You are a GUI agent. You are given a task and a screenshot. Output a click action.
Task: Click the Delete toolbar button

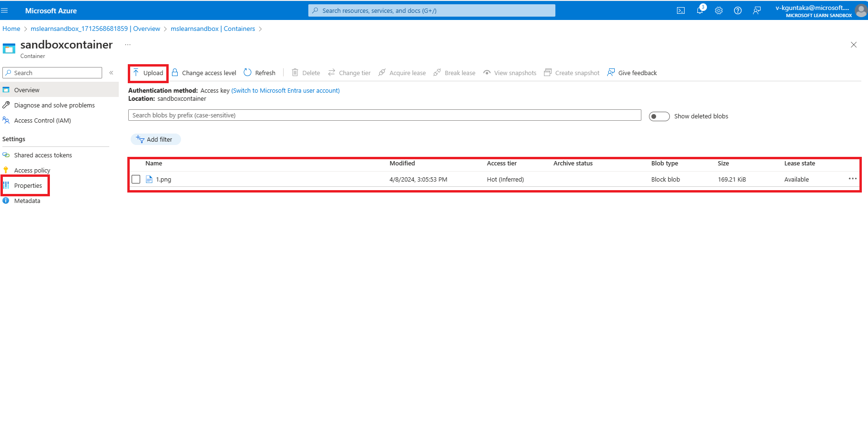tap(306, 73)
